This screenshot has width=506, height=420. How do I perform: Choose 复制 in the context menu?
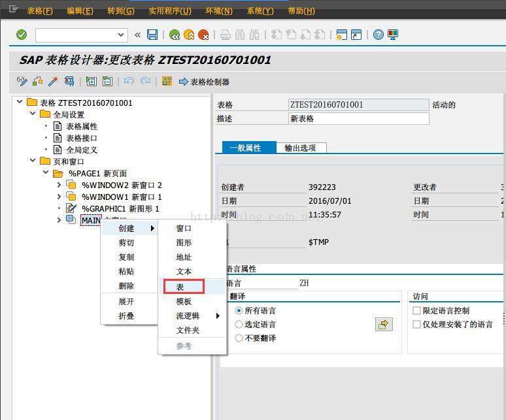click(129, 257)
